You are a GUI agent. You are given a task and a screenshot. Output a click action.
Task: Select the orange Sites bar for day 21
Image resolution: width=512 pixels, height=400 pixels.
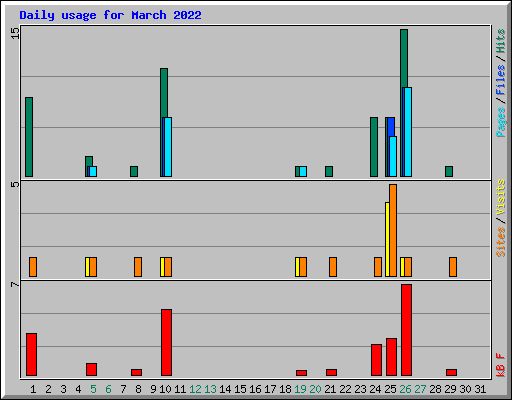[x=333, y=267]
